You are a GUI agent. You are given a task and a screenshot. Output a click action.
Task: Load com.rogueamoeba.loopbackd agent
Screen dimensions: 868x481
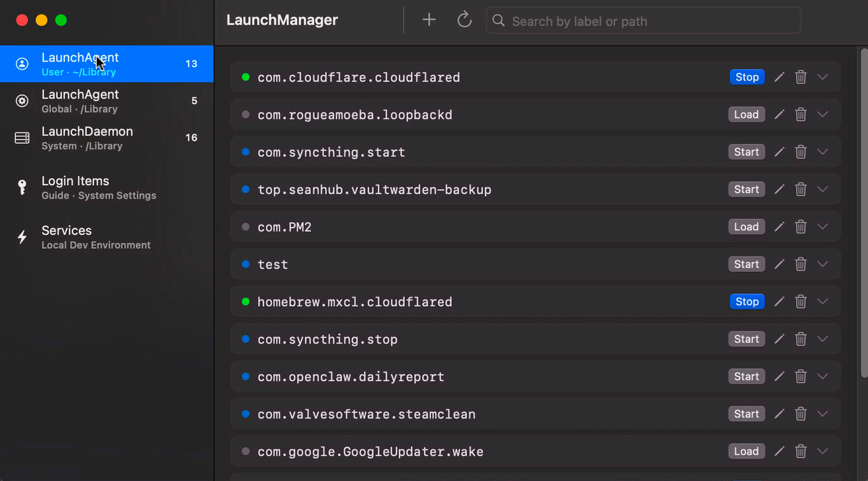click(746, 115)
